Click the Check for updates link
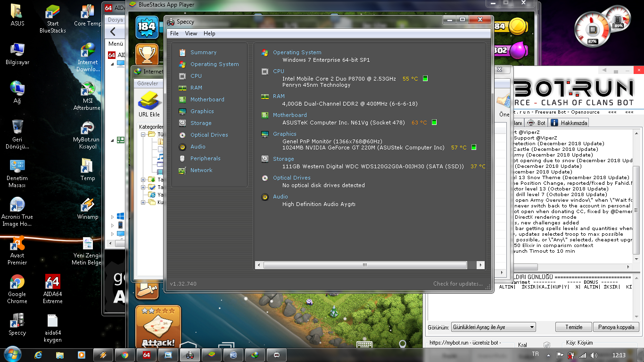The width and height of the screenshot is (644, 362). [x=458, y=284]
